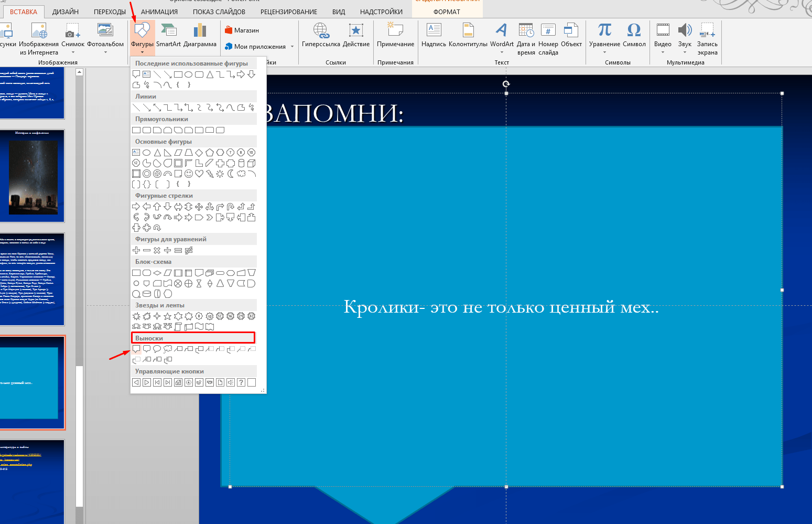Pick the division sign equation shape
Image resolution: width=812 pixels, height=524 pixels.
(x=168, y=251)
